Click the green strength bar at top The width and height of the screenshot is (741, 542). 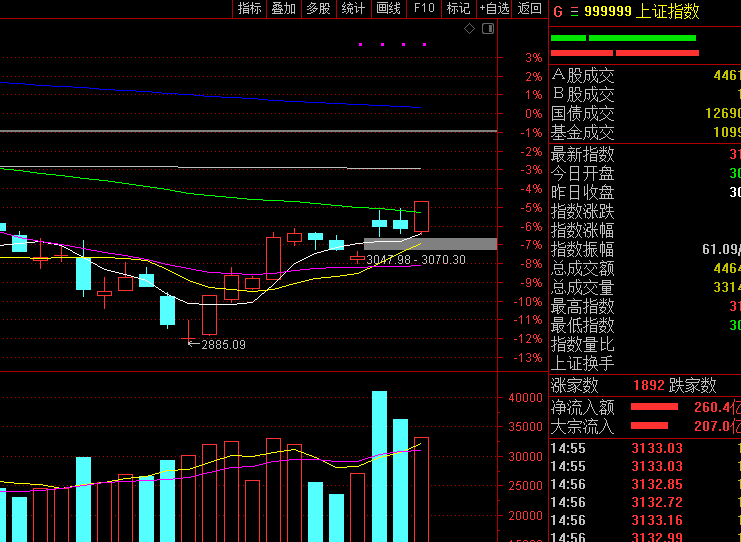click(623, 38)
